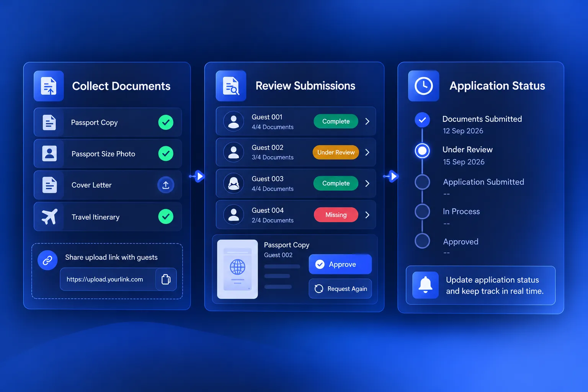Click the "Share upload link with guests" text

(x=111, y=257)
